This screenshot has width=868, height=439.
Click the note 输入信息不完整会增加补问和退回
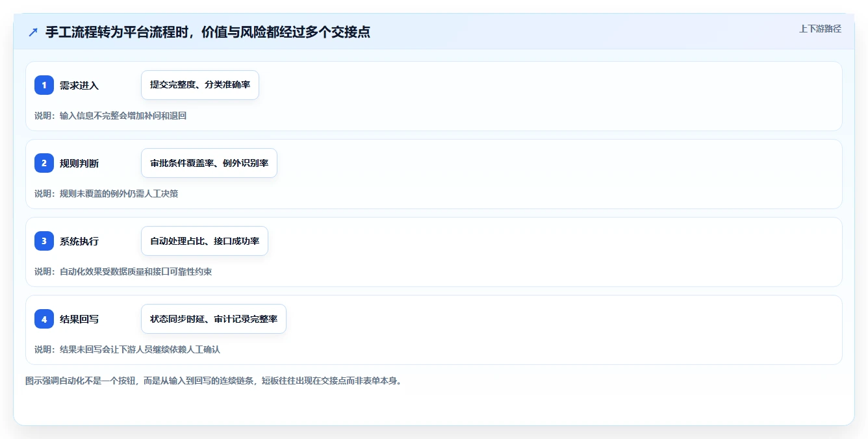(x=110, y=116)
